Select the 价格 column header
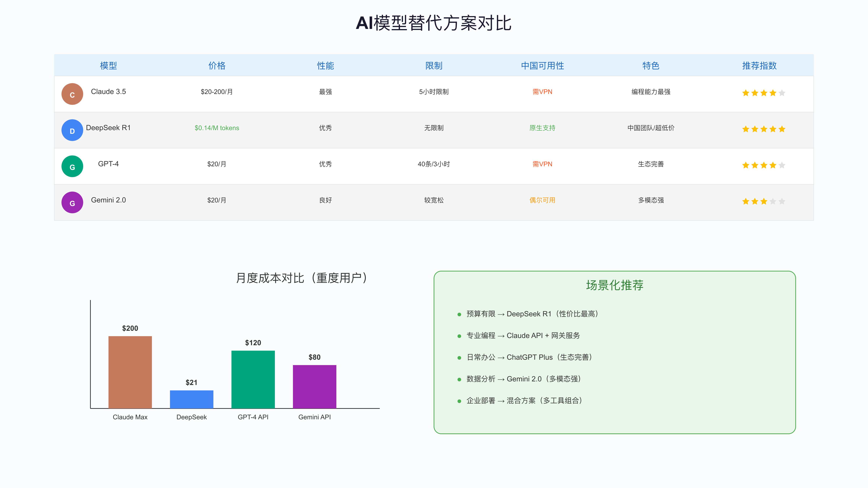This screenshot has width=868, height=488. pos(217,66)
